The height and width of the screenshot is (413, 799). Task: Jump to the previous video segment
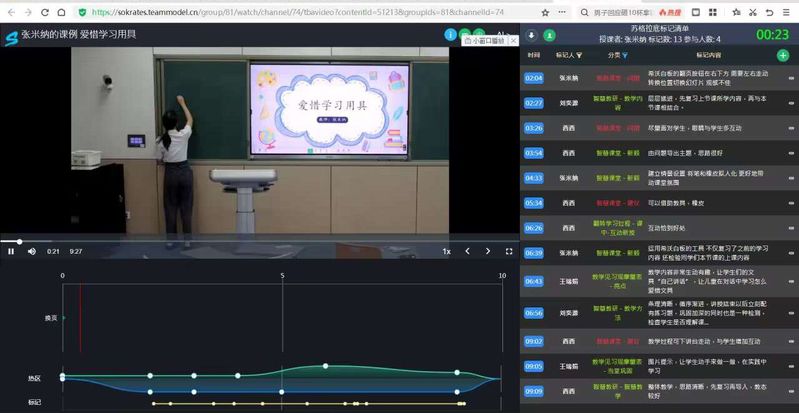pyautogui.click(x=467, y=251)
